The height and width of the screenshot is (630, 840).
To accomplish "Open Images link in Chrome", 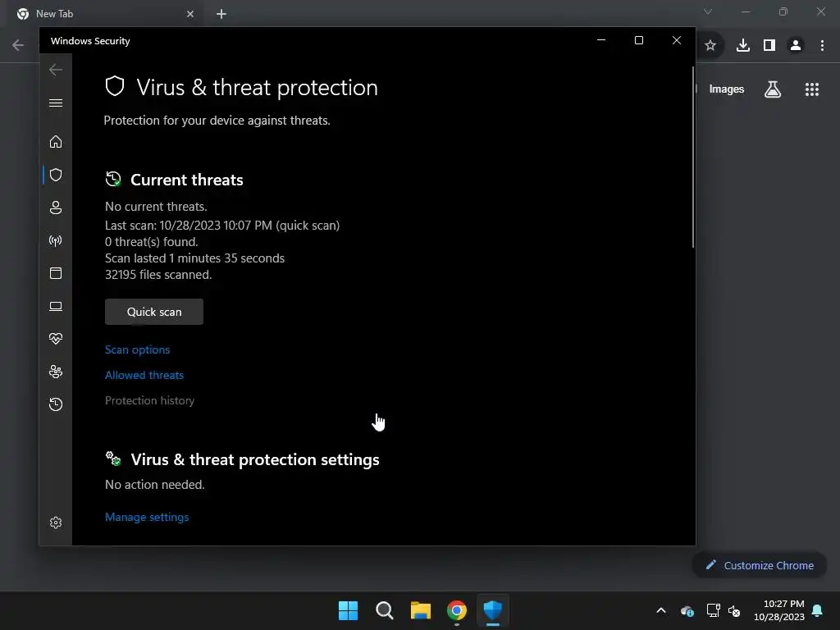I will pyautogui.click(x=727, y=89).
